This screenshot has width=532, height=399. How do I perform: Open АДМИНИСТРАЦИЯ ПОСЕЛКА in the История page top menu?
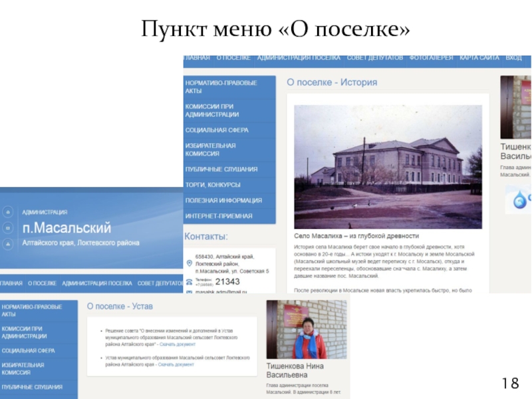(299, 58)
